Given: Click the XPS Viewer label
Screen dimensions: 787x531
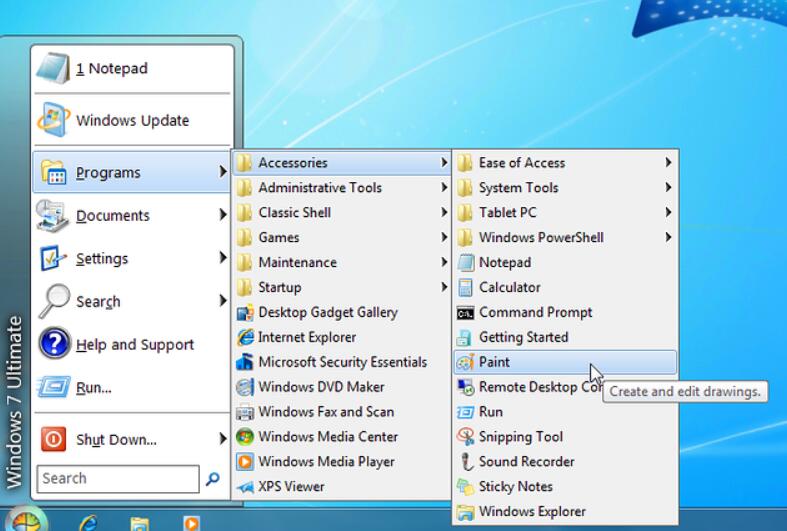Looking at the screenshot, I should (x=292, y=486).
